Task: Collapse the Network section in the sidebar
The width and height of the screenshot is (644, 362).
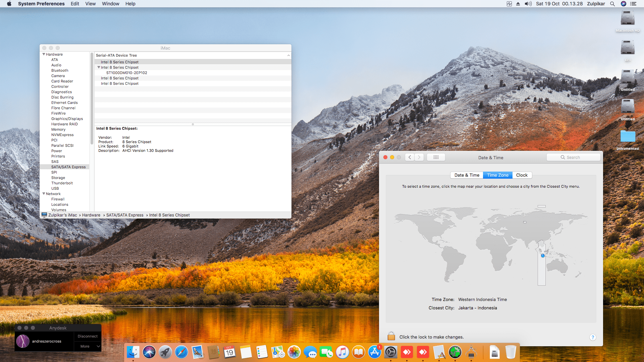Action: (x=44, y=194)
